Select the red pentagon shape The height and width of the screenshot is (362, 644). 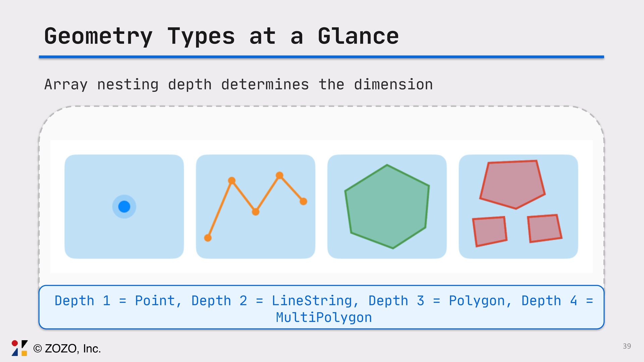(512, 184)
